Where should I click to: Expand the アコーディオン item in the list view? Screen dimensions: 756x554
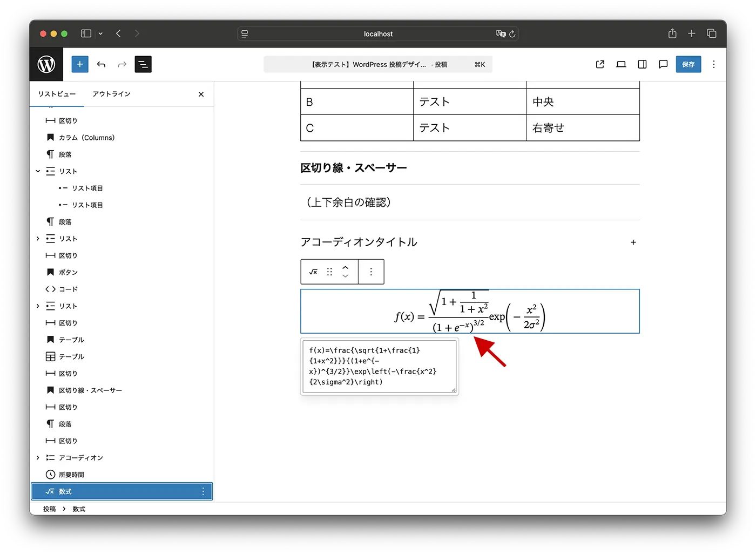(38, 457)
